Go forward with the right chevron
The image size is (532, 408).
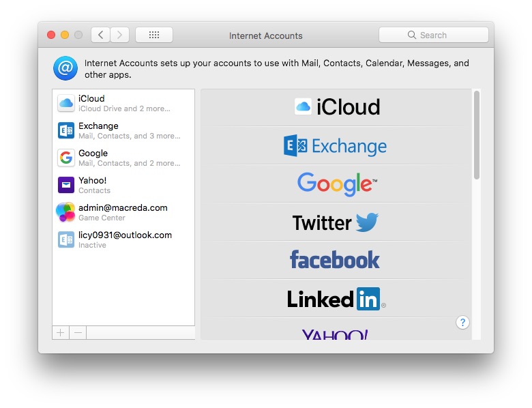coord(119,35)
